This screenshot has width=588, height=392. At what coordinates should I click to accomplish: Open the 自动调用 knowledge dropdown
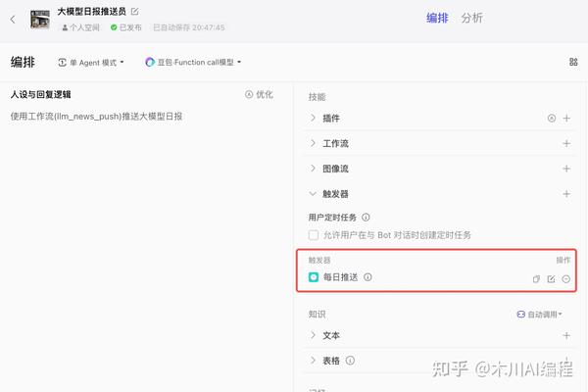pyautogui.click(x=539, y=315)
